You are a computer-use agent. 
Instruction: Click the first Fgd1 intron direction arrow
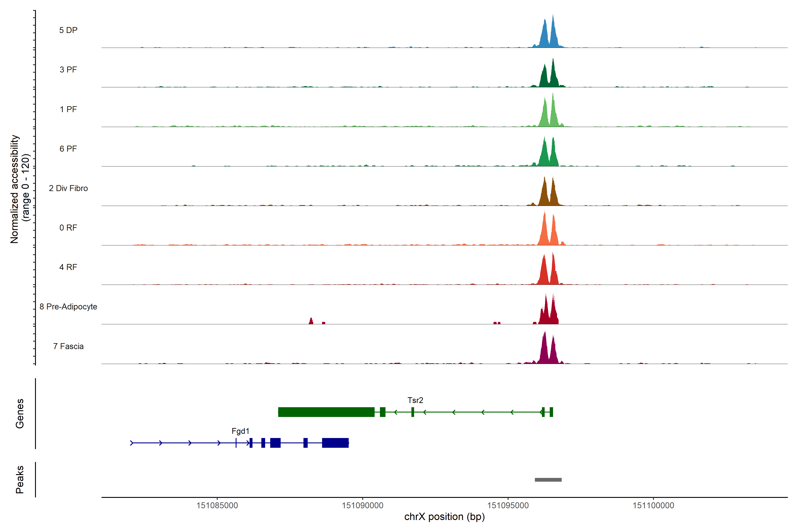point(132,443)
